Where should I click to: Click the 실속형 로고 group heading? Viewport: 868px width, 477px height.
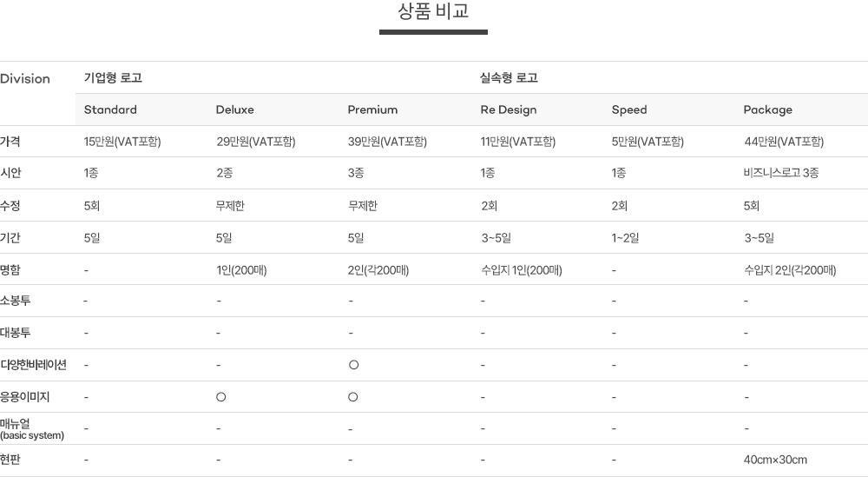510,78
